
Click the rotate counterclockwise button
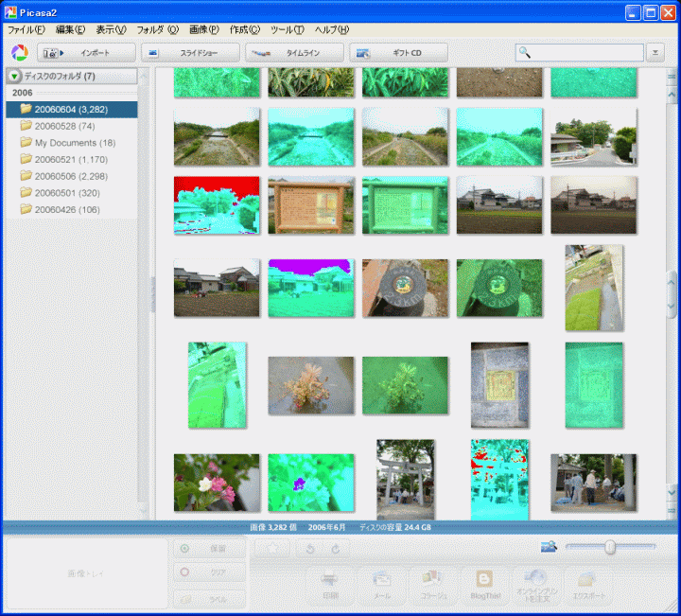click(x=311, y=548)
